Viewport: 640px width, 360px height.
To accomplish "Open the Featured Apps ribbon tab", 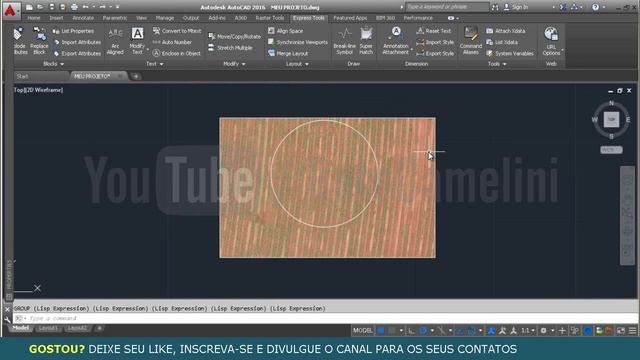I will tap(350, 18).
